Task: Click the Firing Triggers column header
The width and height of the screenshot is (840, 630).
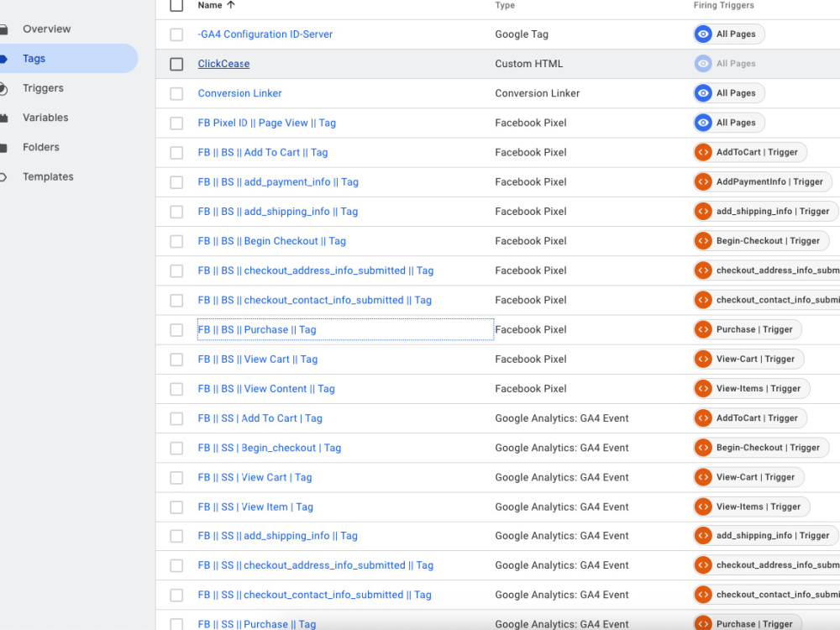Action: [724, 5]
